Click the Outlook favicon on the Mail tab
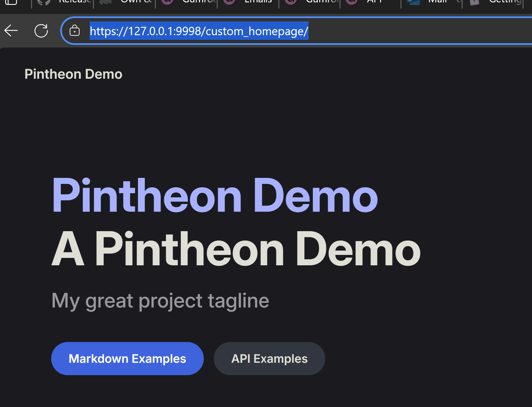This screenshot has height=407, width=532. pyautogui.click(x=413, y=2)
